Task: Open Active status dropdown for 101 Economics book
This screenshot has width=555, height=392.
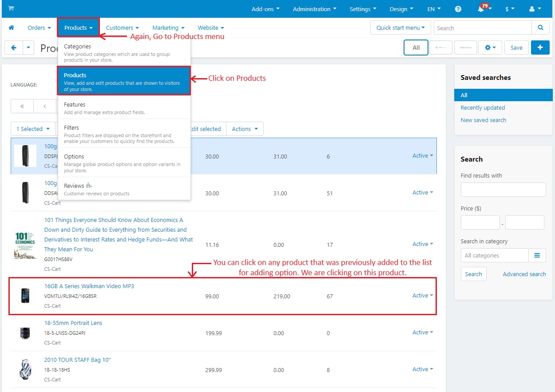Action: [x=423, y=244]
